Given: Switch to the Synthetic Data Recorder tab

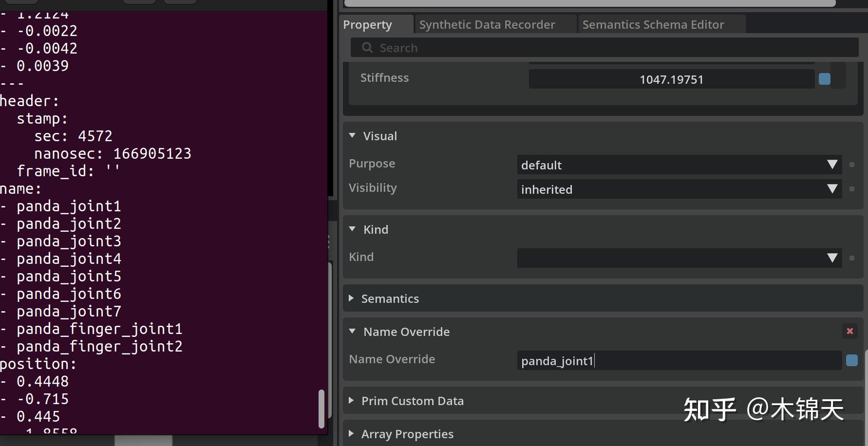Looking at the screenshot, I should (487, 24).
